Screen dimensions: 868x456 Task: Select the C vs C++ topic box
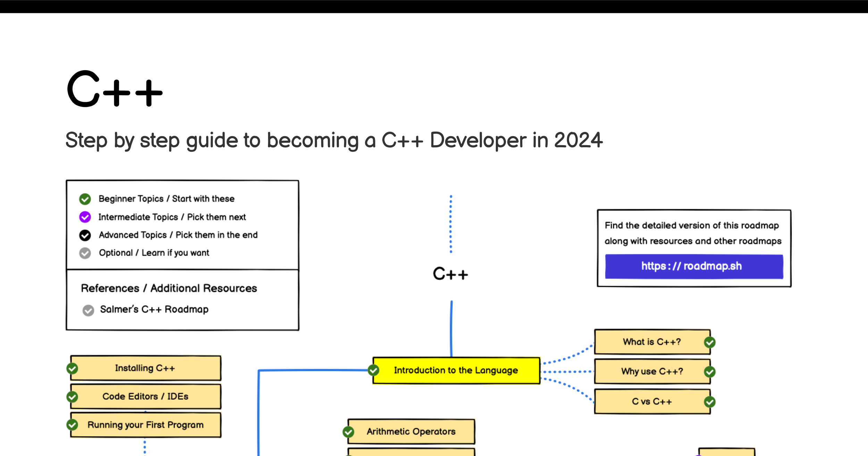[652, 401]
